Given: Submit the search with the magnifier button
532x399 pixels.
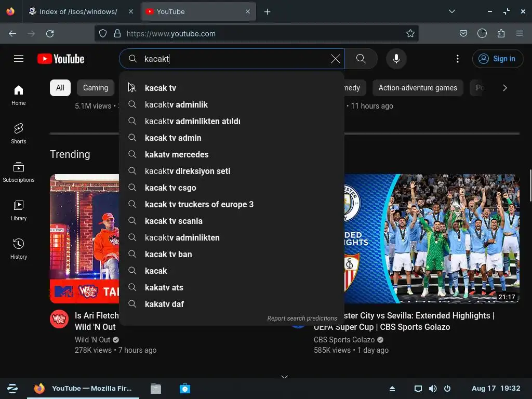Looking at the screenshot, I should click(x=361, y=59).
